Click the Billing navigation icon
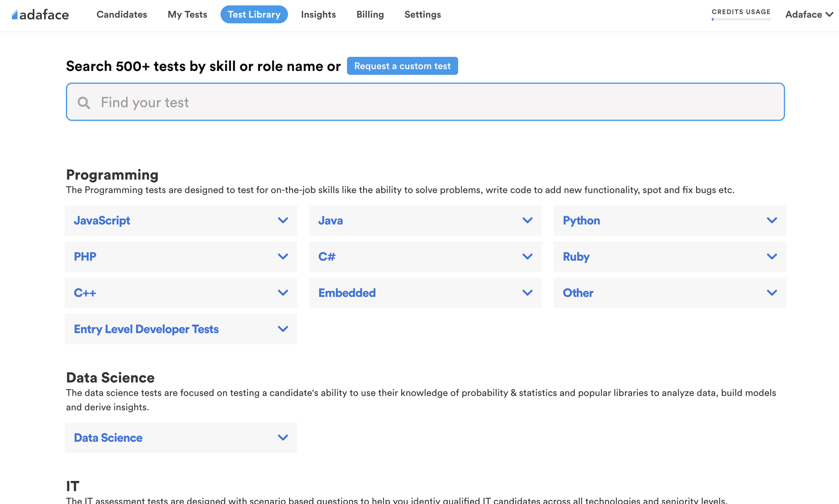 point(370,14)
